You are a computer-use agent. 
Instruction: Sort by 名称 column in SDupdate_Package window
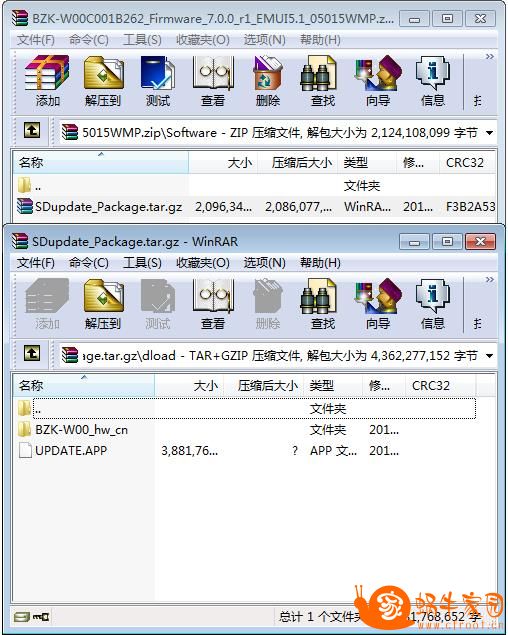pos(84,386)
